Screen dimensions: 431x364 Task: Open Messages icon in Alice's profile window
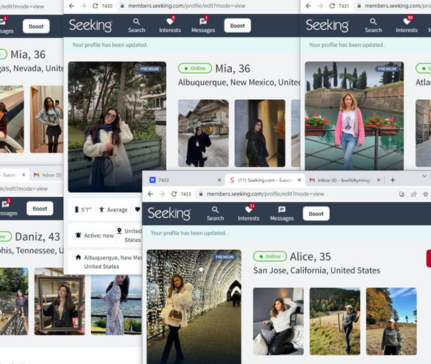pos(282,213)
